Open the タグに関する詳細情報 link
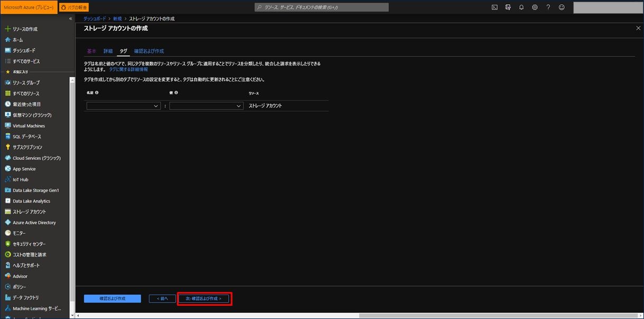Screen dimensions: 644x319 (128, 69)
